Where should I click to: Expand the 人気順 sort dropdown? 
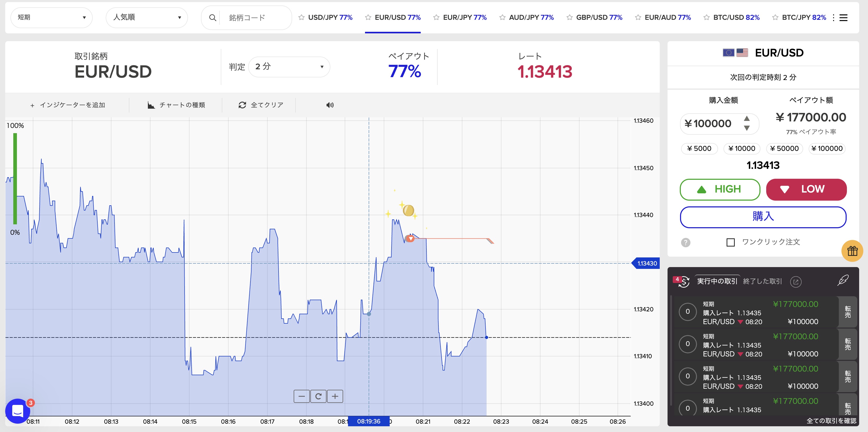pyautogui.click(x=147, y=17)
